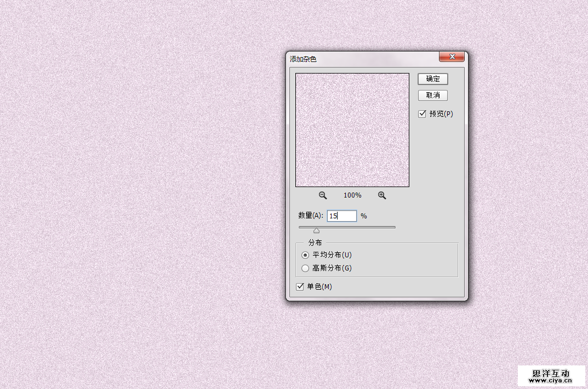Click the zoom out magnifier icon
This screenshot has height=389, width=588.
click(x=323, y=195)
